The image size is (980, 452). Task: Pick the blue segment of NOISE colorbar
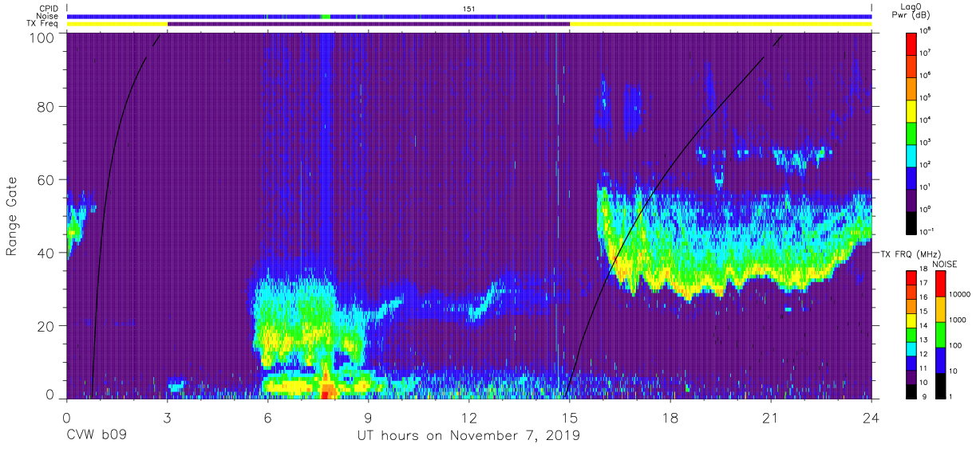[x=940, y=360]
